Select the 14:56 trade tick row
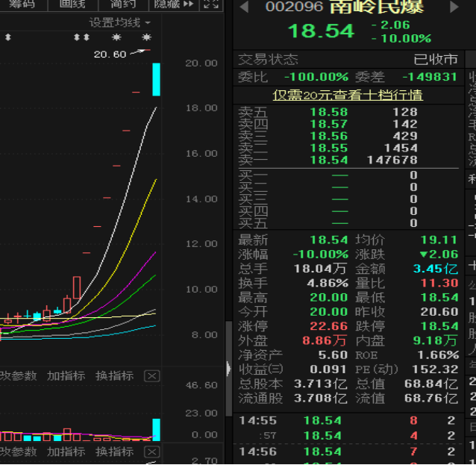Viewport: 476px width, 465px height. click(348, 452)
